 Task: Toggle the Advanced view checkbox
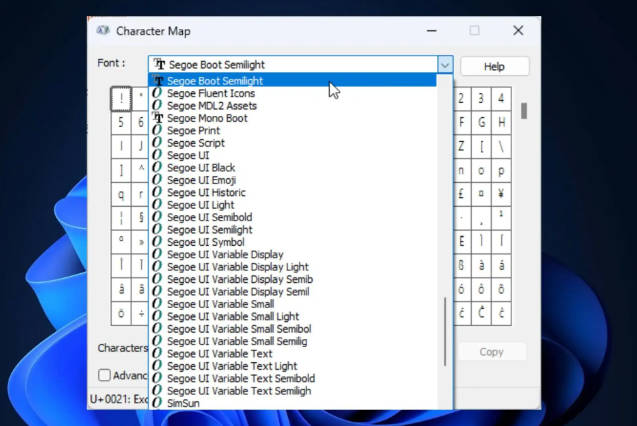[104, 375]
